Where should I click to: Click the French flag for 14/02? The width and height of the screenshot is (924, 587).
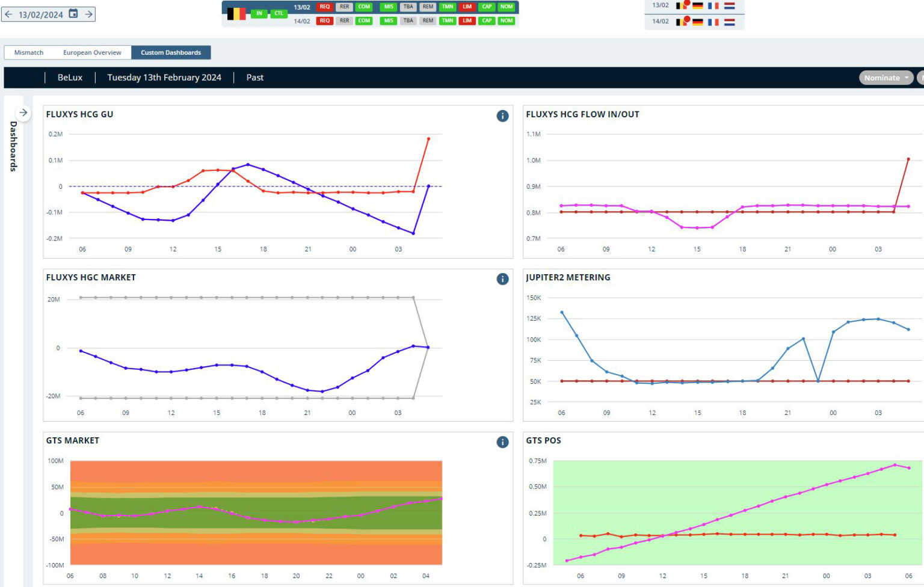click(x=713, y=22)
